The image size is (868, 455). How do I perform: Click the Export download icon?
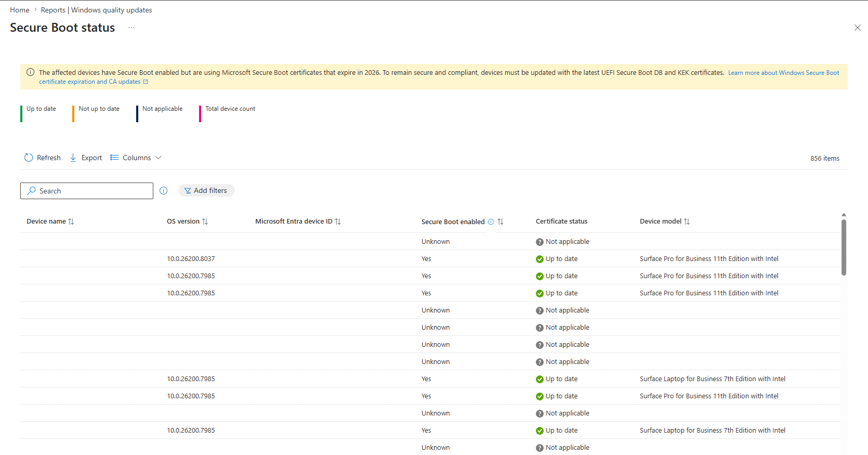pyautogui.click(x=73, y=158)
